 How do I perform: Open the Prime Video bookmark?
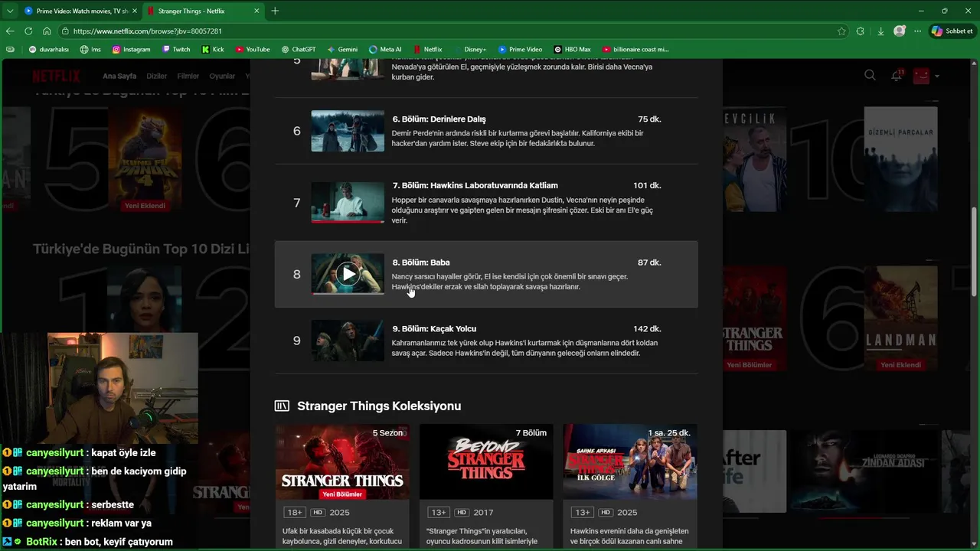[x=520, y=49]
